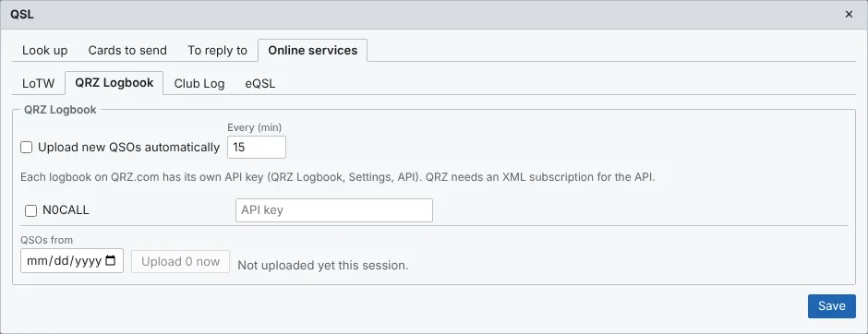
Task: Tick the N0CALL logbook checkbox
Action: (31, 210)
